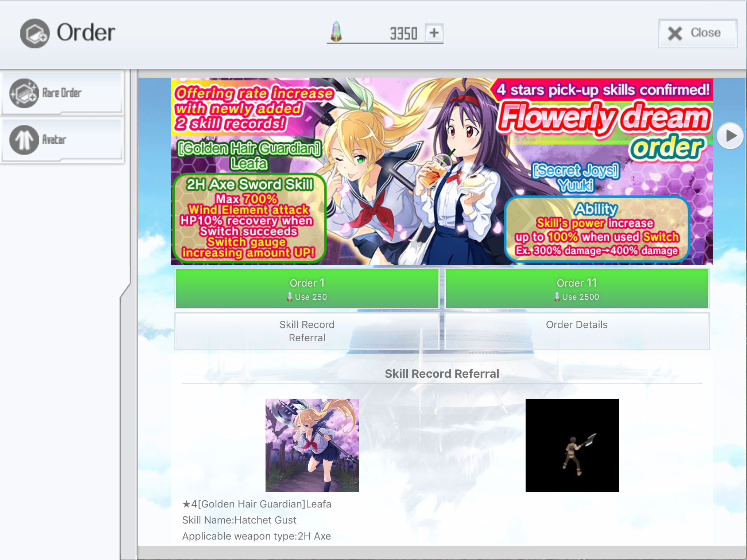Screen dimensions: 747x560
Task: Tap the memory diamond crystal icon
Action: [336, 32]
